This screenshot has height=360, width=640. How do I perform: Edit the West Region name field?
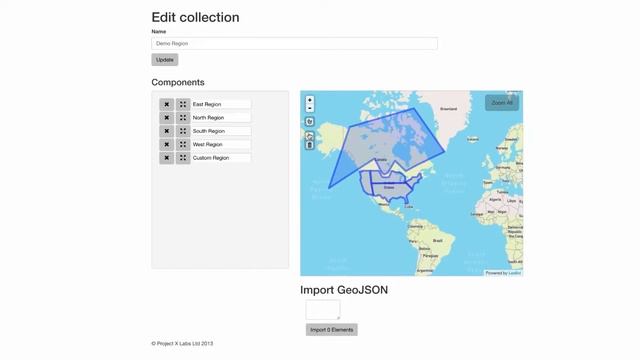click(x=221, y=144)
